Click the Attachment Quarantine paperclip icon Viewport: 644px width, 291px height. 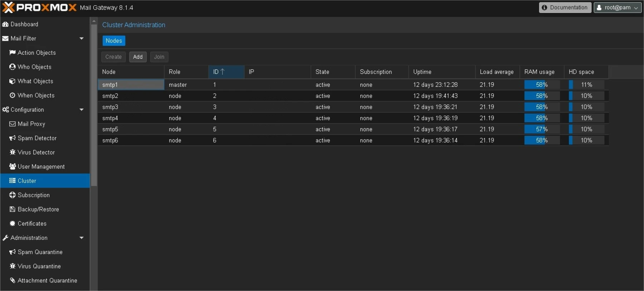[13, 281]
